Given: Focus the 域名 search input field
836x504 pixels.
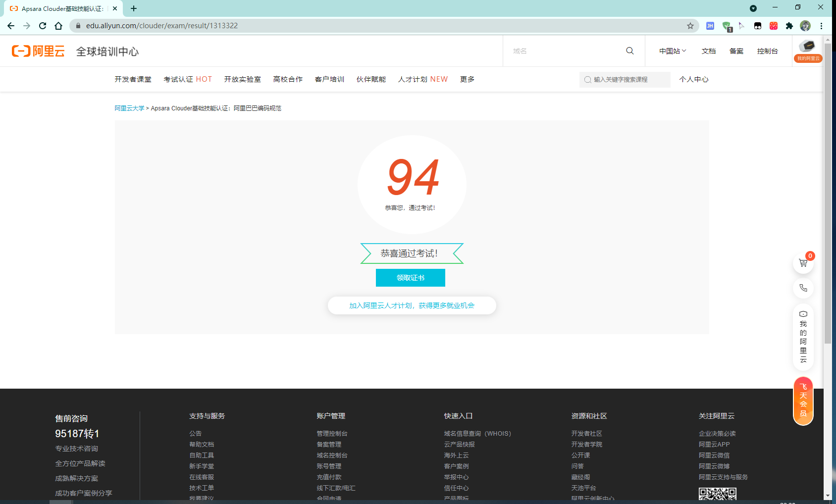Looking at the screenshot, I should [565, 51].
